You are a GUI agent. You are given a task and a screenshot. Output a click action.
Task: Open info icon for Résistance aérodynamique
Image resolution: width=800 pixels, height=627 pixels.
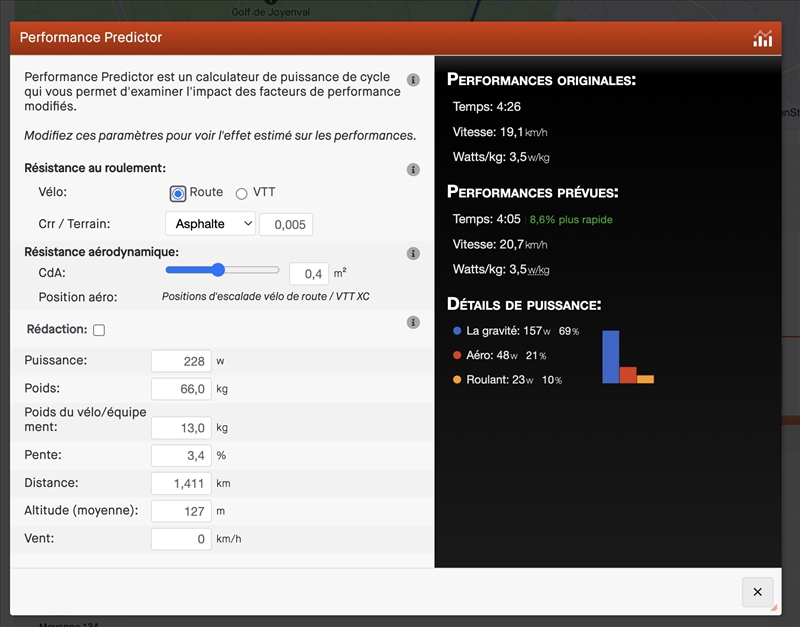413,254
